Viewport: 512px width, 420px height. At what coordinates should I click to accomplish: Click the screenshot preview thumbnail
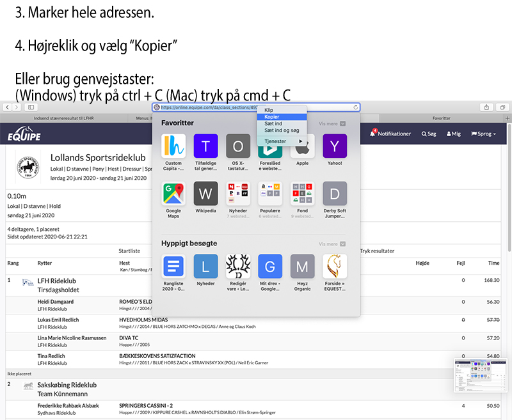coord(479,375)
